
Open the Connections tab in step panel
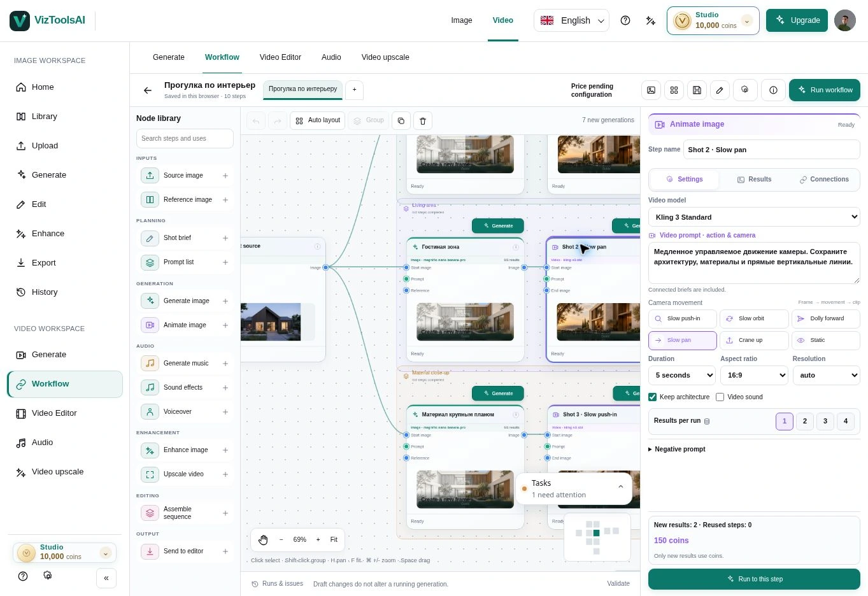click(824, 180)
